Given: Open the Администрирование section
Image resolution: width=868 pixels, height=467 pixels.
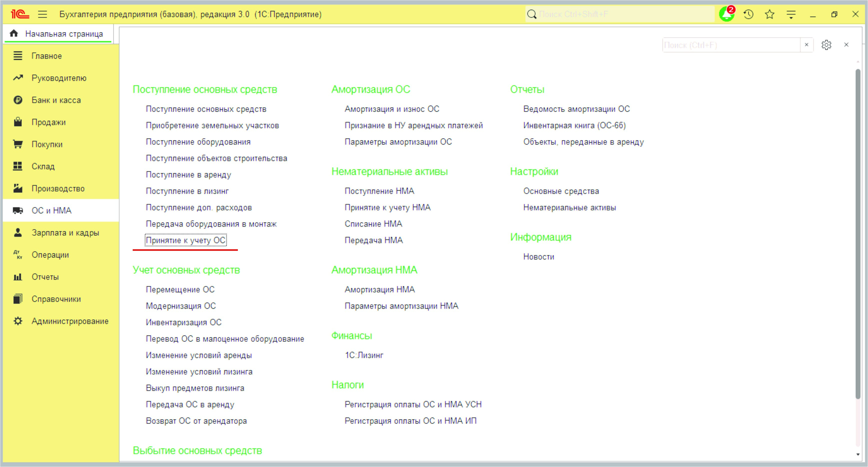Looking at the screenshot, I should coord(70,321).
